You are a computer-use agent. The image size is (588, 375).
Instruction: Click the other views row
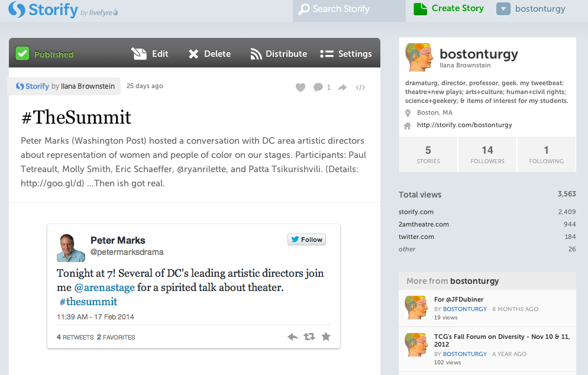(487, 249)
